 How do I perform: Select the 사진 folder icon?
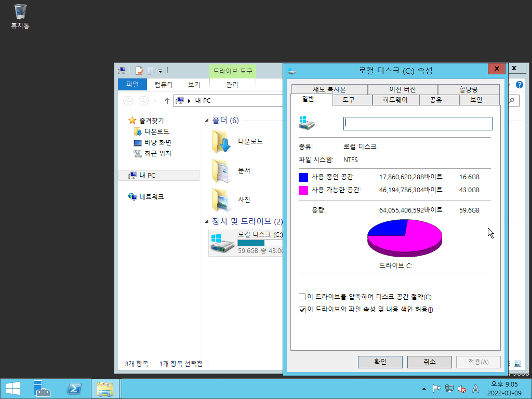[x=221, y=199]
